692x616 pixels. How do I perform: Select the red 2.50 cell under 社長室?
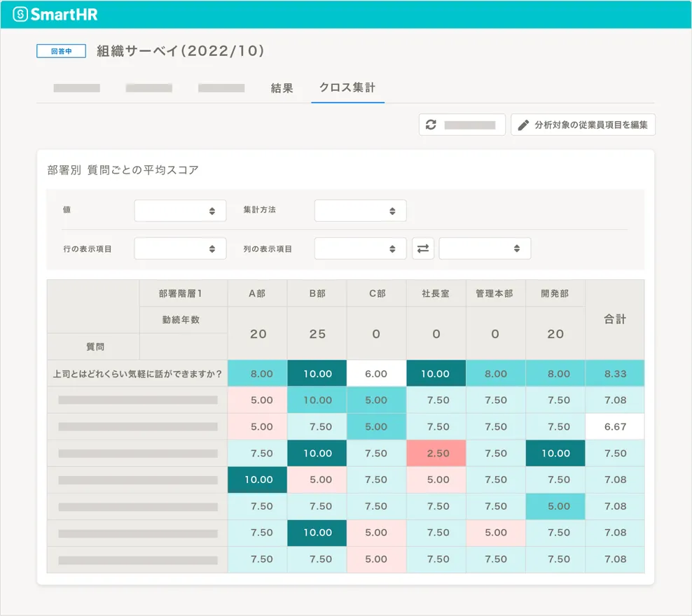pos(436,453)
